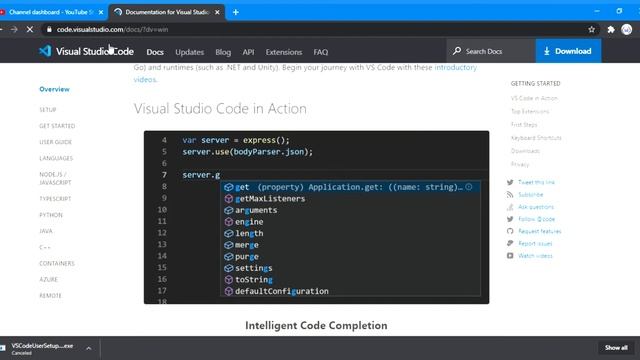Jump to VS Code in Action section
Image resolution: width=640 pixels, height=360 pixels.
(534, 98)
